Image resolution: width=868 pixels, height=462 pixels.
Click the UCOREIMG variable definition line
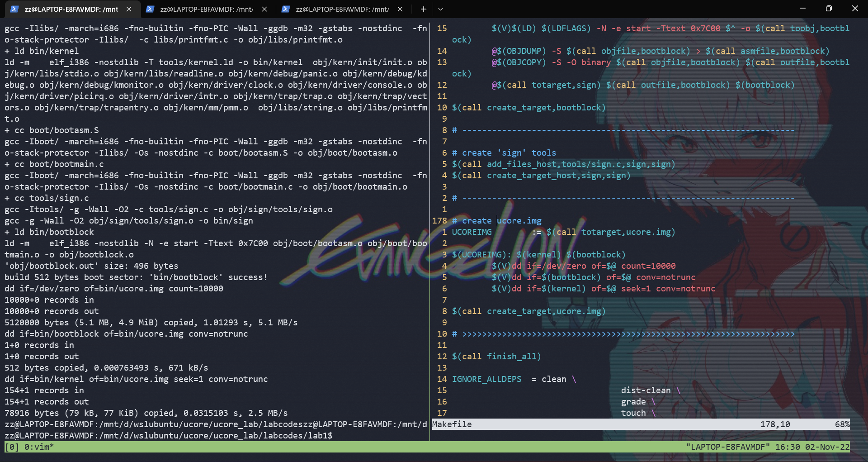(x=563, y=232)
